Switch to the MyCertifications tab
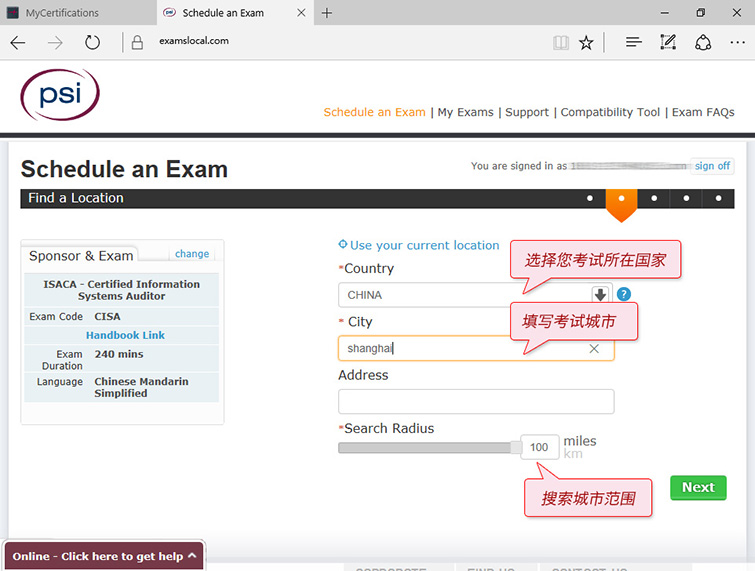Screen dimensions: 755x571 point(78,13)
